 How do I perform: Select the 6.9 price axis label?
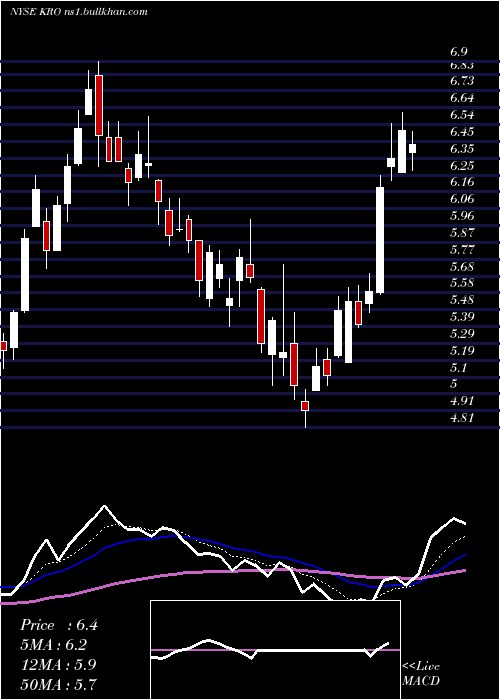point(458,52)
